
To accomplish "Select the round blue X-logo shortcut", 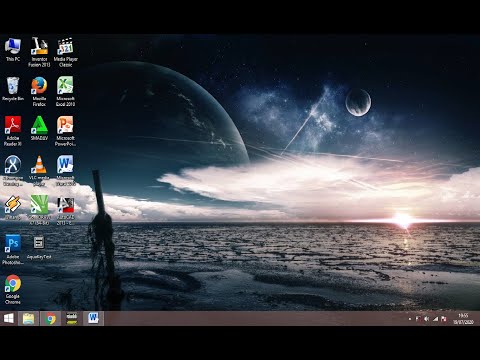I will [x=13, y=171].
